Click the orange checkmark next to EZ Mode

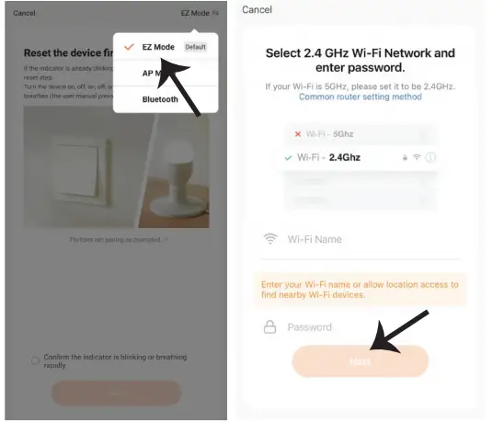pyautogui.click(x=129, y=47)
